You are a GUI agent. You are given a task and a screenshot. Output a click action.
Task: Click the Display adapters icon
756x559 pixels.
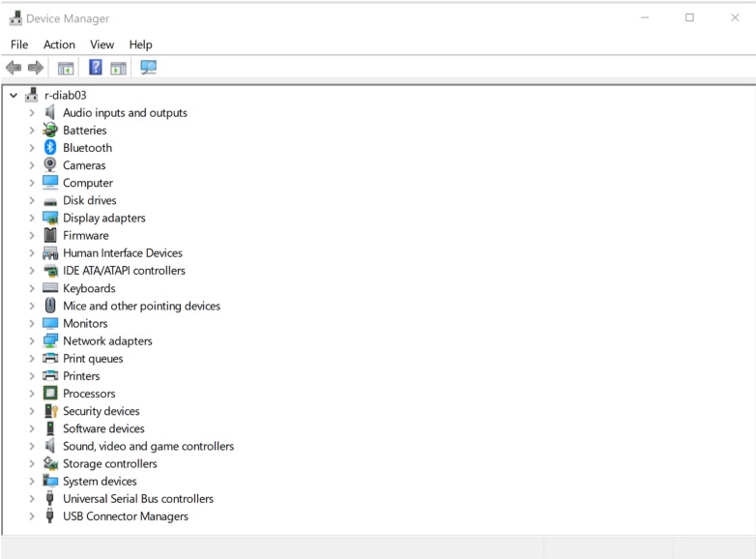coord(50,218)
